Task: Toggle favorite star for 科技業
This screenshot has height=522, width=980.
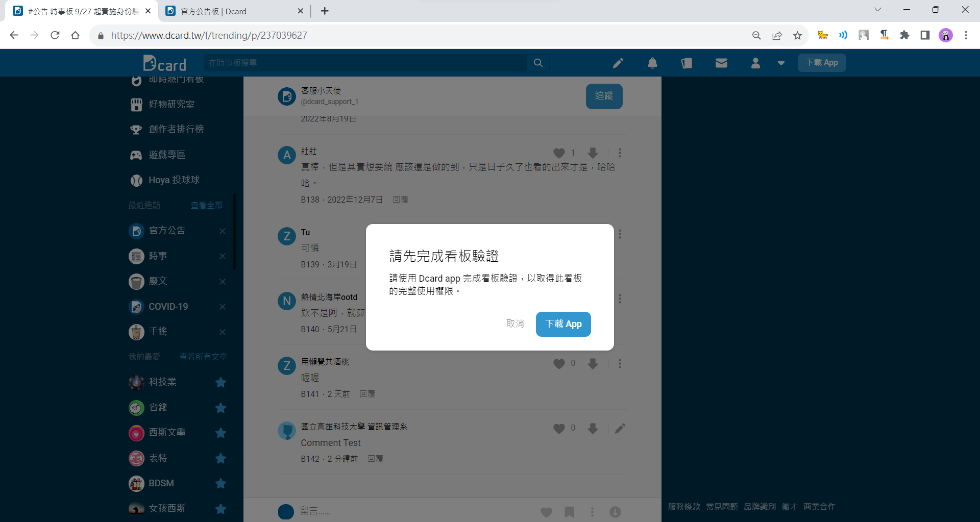Action: [x=220, y=382]
